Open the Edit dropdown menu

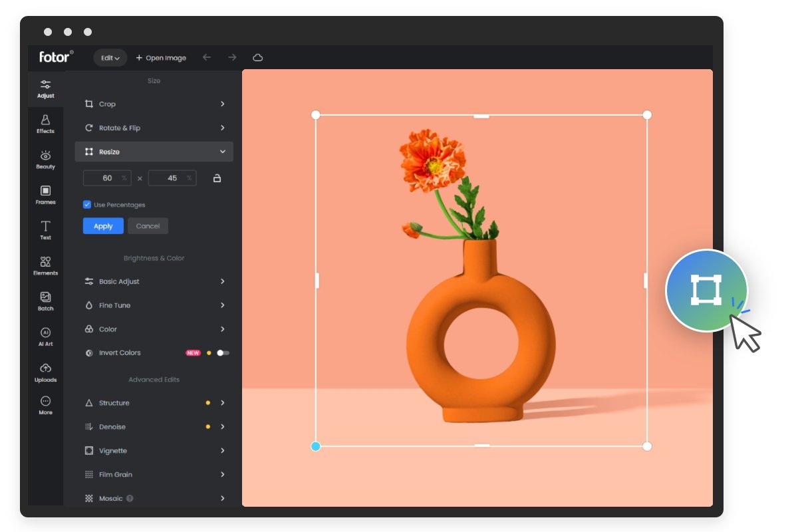pyautogui.click(x=110, y=58)
